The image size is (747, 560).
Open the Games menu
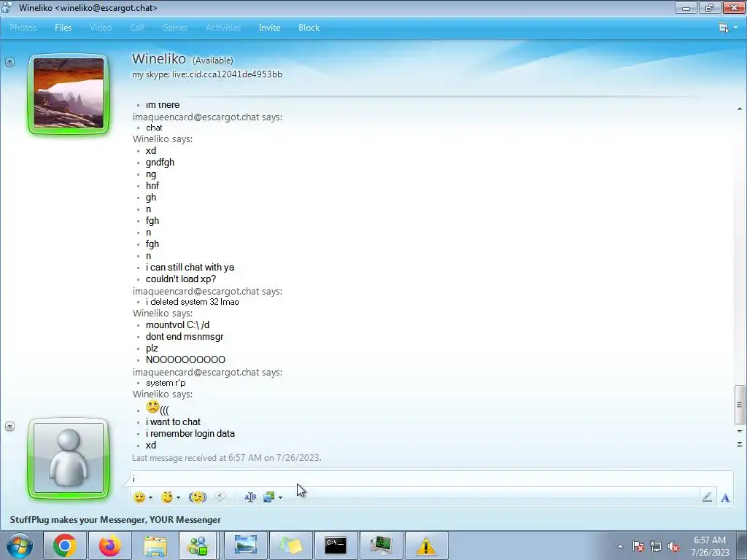[174, 28]
